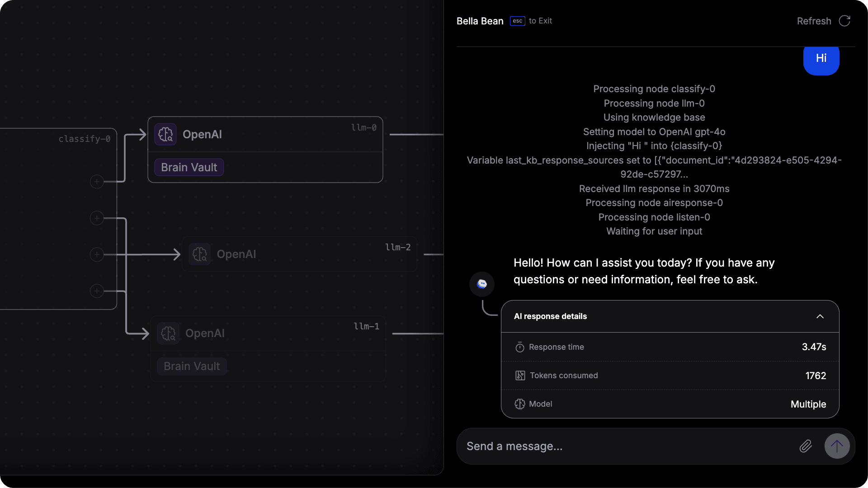Click first plus connector on classify-0 node
The height and width of the screenshot is (488, 868).
click(97, 182)
